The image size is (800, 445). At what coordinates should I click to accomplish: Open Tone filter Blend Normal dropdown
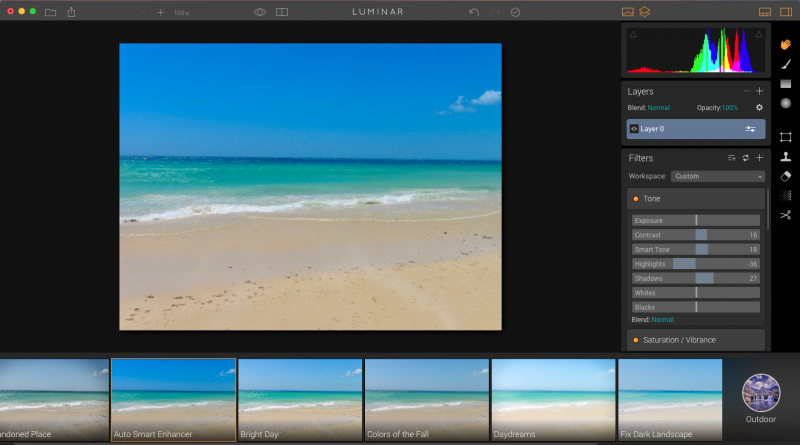[x=663, y=319]
